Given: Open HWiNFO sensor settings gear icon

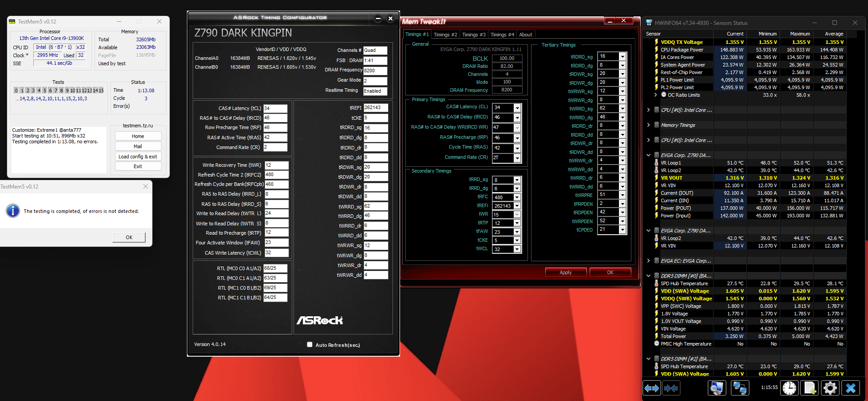Looking at the screenshot, I should (x=830, y=388).
